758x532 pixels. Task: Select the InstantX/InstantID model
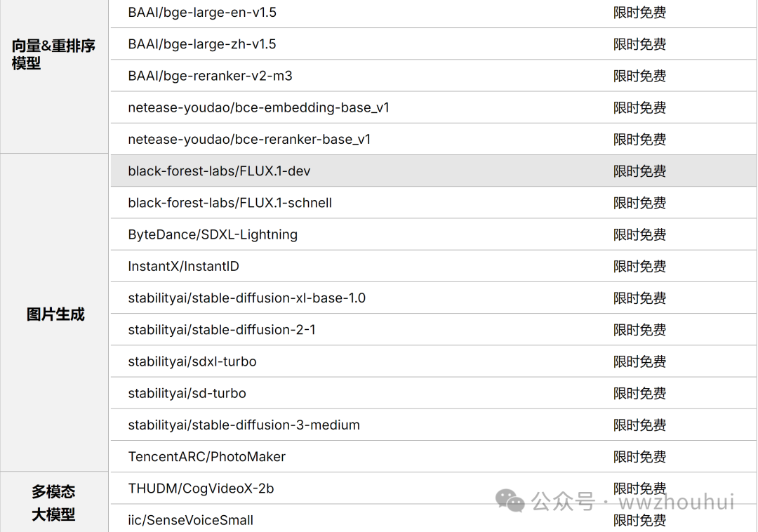(x=184, y=266)
